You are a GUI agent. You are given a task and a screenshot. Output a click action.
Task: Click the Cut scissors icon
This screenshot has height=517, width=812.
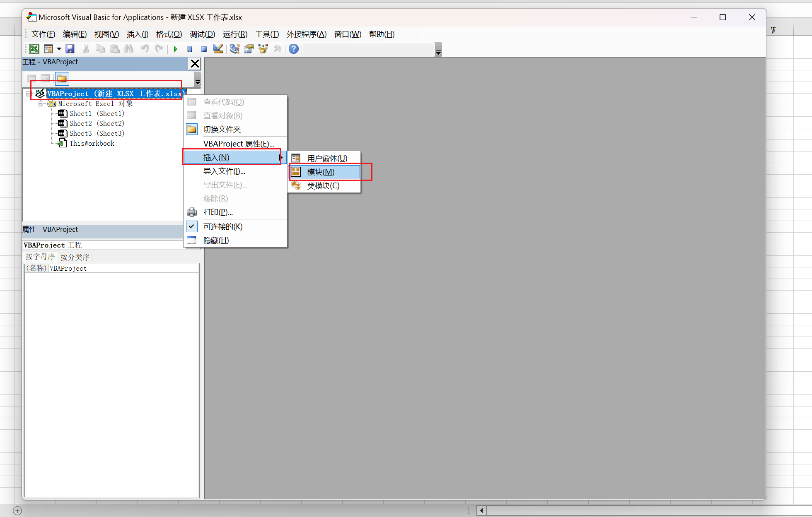(x=86, y=49)
